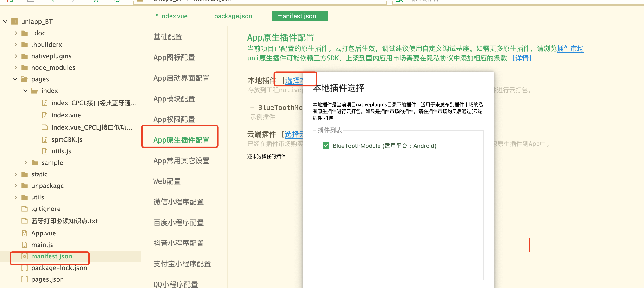Viewport: 644px width, 288px height.
Task: Open App权限配置 settings section
Action: pyautogui.click(x=174, y=119)
